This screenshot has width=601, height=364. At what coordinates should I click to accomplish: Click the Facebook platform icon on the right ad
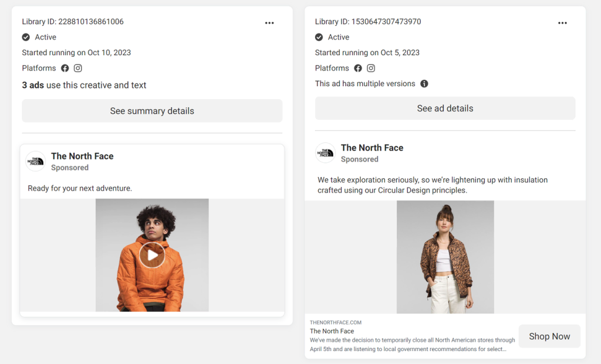tap(358, 68)
